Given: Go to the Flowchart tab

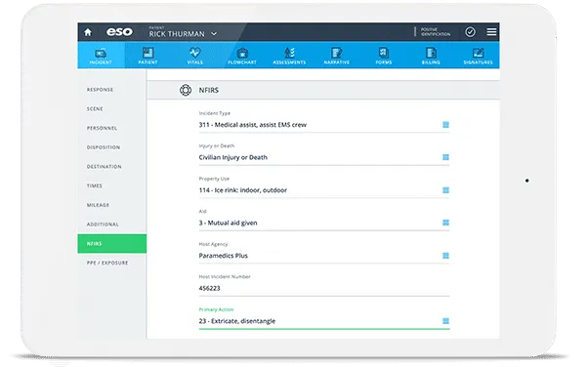Looking at the screenshot, I should tap(242, 56).
